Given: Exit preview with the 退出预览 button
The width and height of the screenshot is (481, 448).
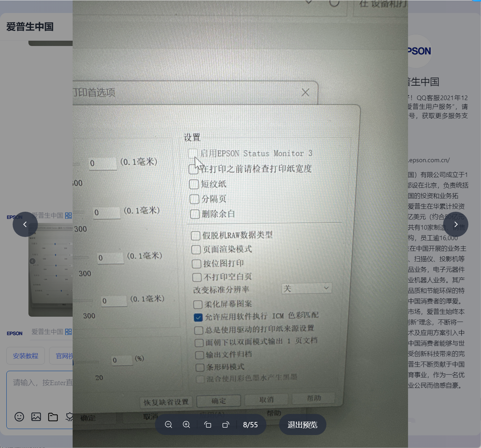Looking at the screenshot, I should click(302, 425).
